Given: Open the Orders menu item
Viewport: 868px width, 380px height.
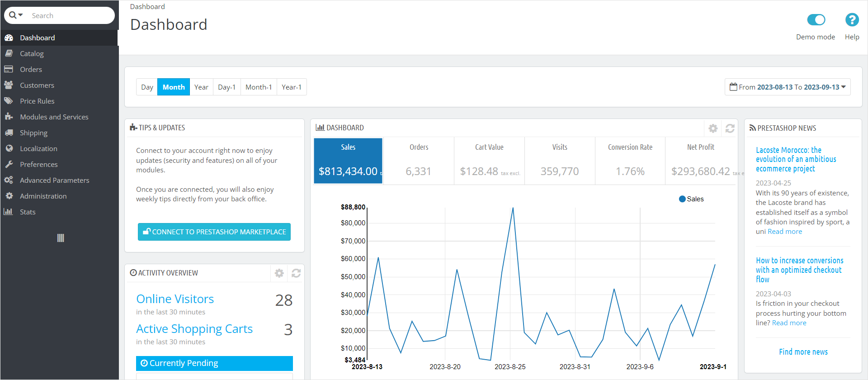Looking at the screenshot, I should coord(59,69).
